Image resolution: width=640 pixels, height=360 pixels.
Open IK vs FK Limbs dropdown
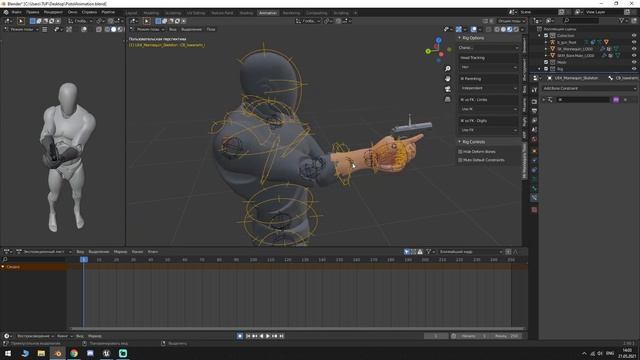[489, 109]
